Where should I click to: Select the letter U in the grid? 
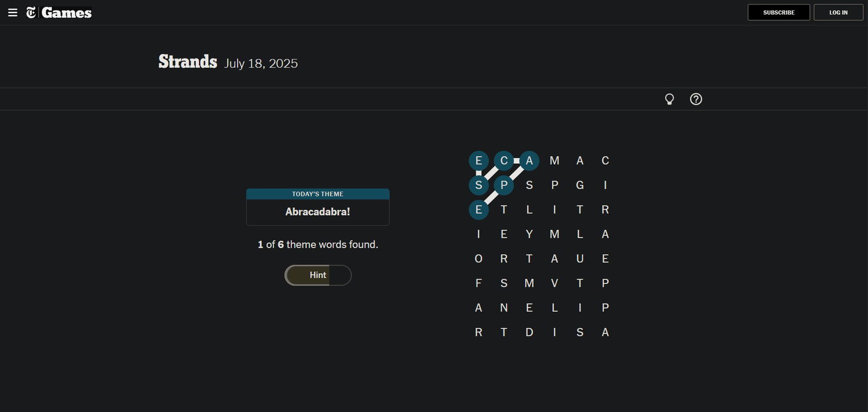[580, 259]
